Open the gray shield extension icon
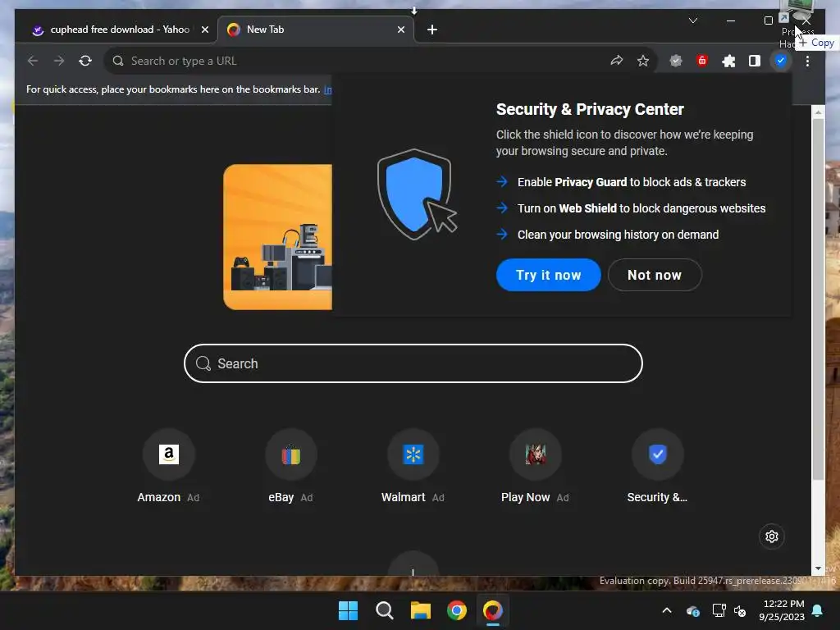The image size is (840, 630). coord(676,61)
